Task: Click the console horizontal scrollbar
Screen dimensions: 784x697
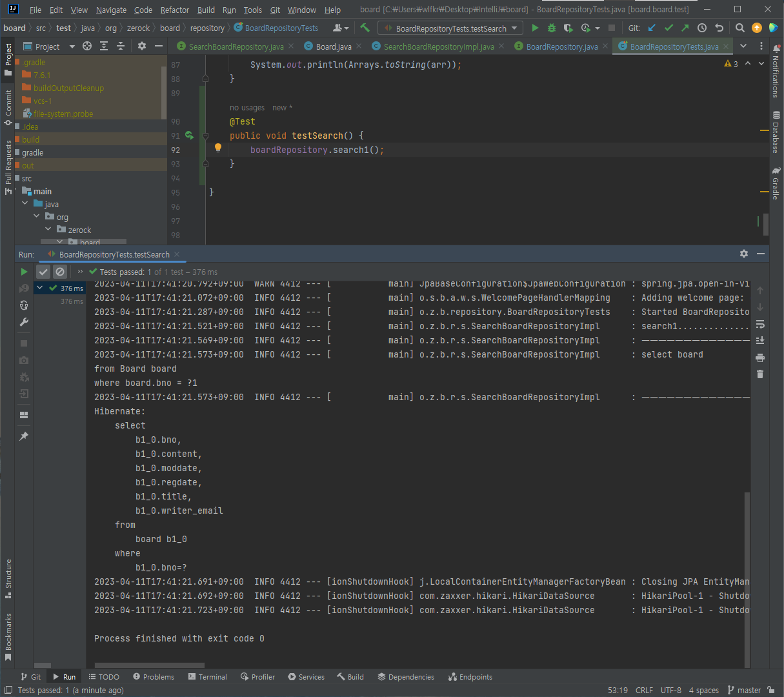Action: tap(150, 665)
